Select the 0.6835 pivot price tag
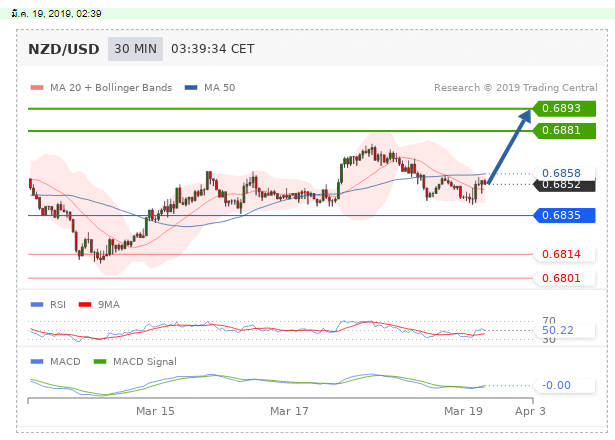Viewport: 615px width, 440px height. 564,215
